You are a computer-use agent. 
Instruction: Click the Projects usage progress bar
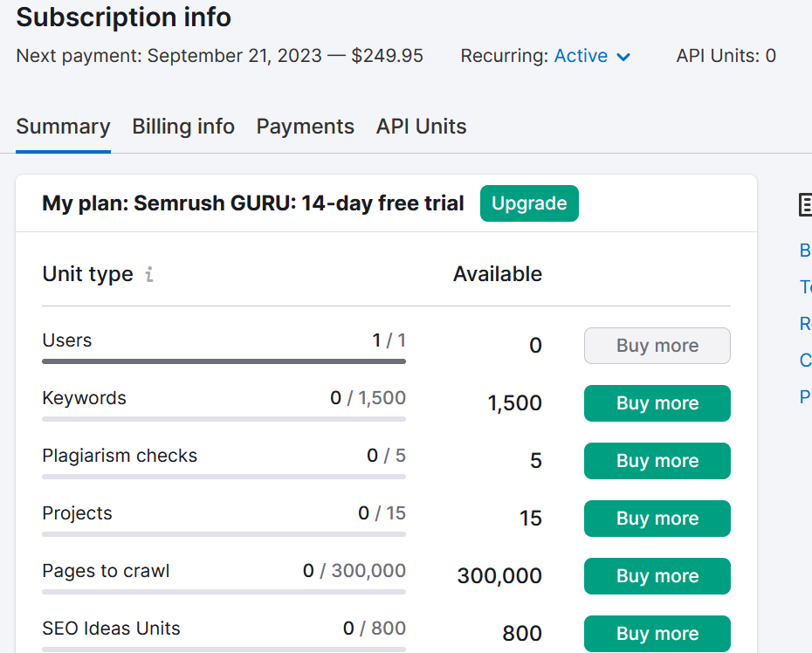(x=224, y=534)
